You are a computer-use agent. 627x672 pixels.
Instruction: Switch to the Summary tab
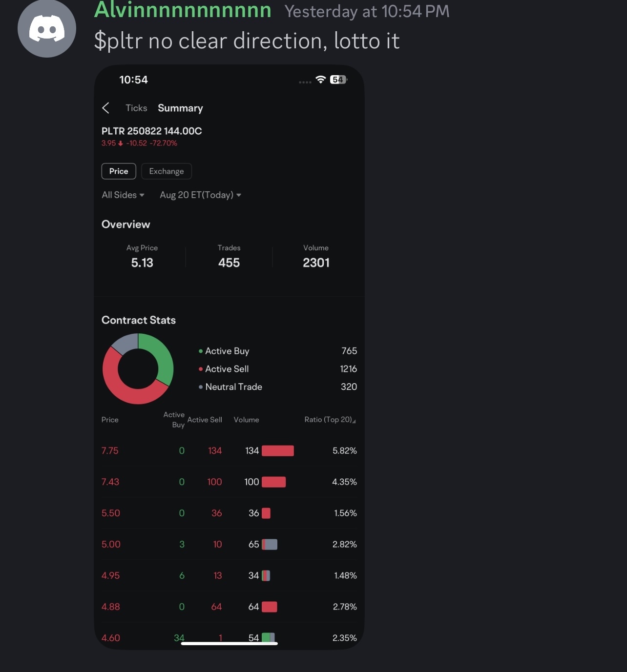click(x=180, y=108)
